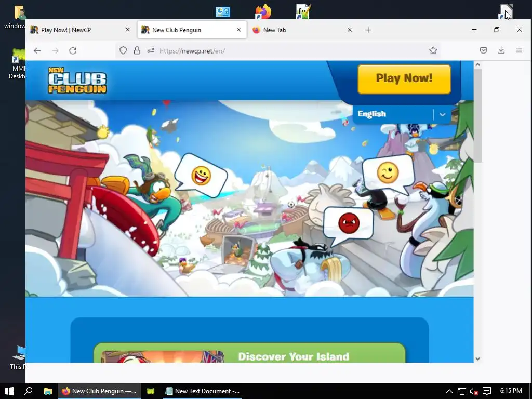Open the notification center icon
Screen dimensions: 532x399
(x=487, y=391)
